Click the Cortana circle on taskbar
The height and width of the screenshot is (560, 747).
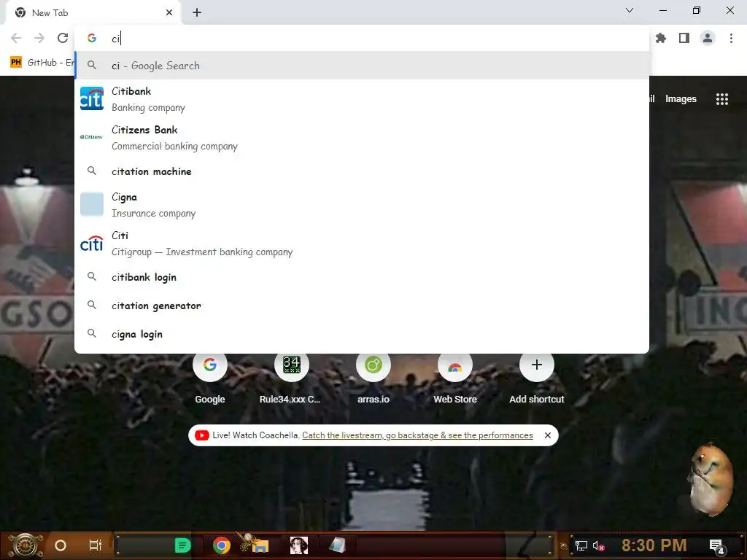(60, 545)
